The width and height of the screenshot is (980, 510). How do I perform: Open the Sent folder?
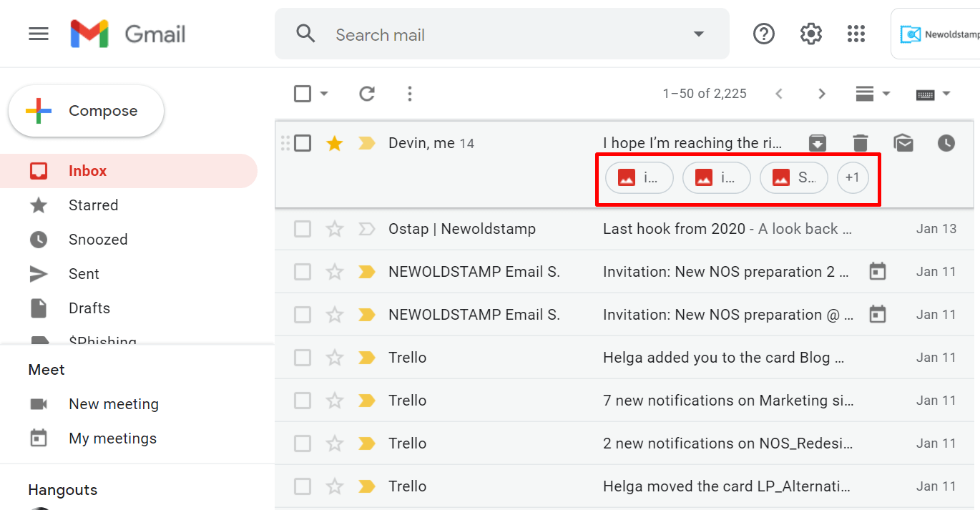(x=84, y=274)
